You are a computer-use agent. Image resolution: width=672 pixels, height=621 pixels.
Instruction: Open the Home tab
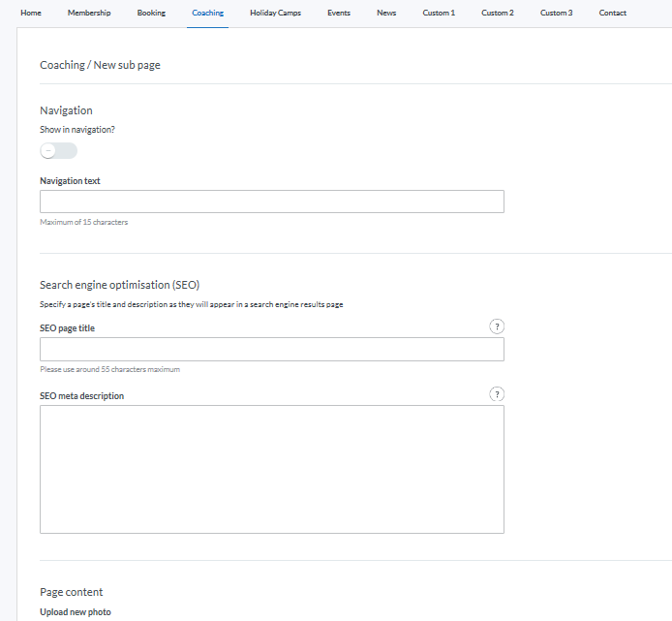tap(31, 14)
